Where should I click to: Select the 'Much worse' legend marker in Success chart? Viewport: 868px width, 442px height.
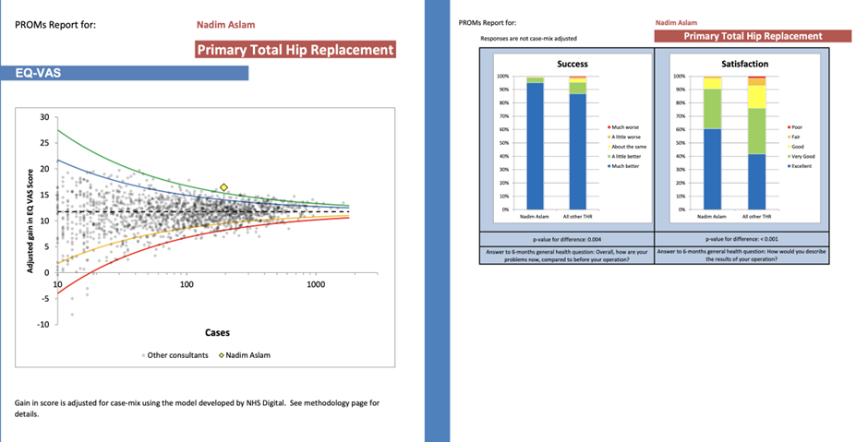(608, 126)
